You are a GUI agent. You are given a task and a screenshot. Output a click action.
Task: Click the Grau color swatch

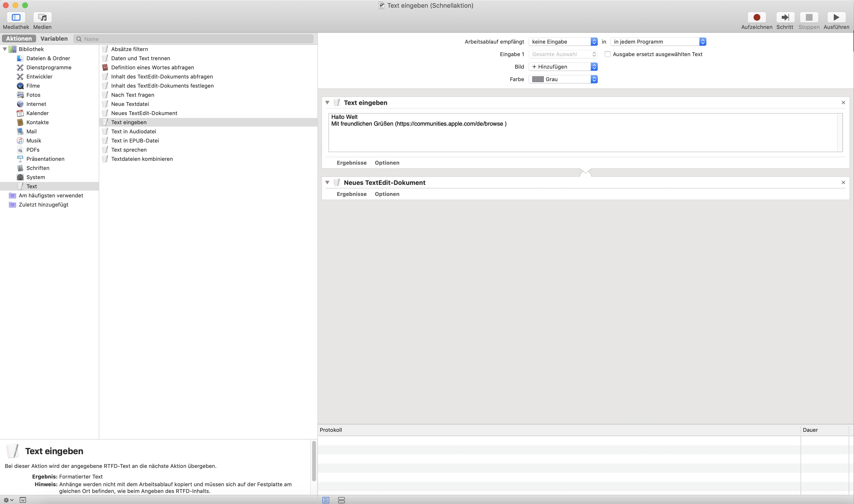[538, 79]
